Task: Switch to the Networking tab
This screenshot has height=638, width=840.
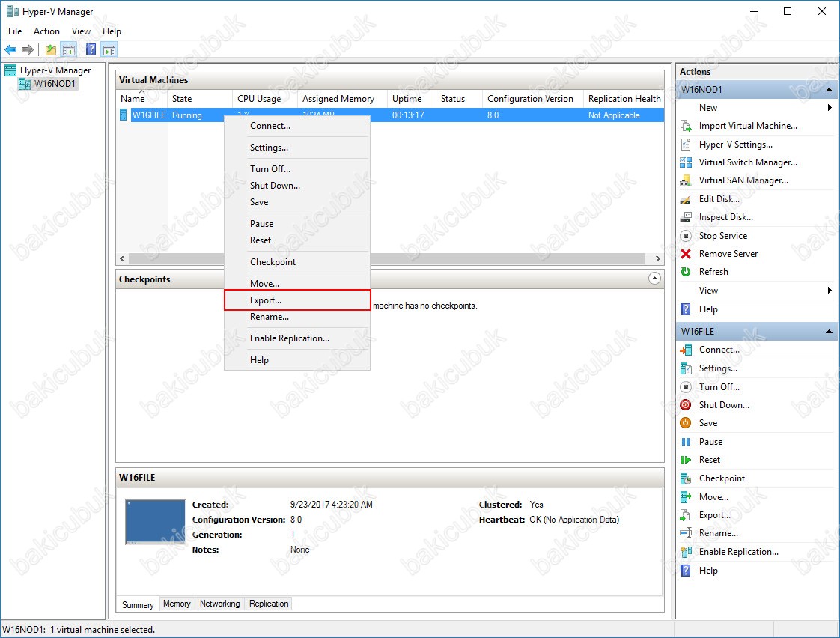Action: (219, 604)
